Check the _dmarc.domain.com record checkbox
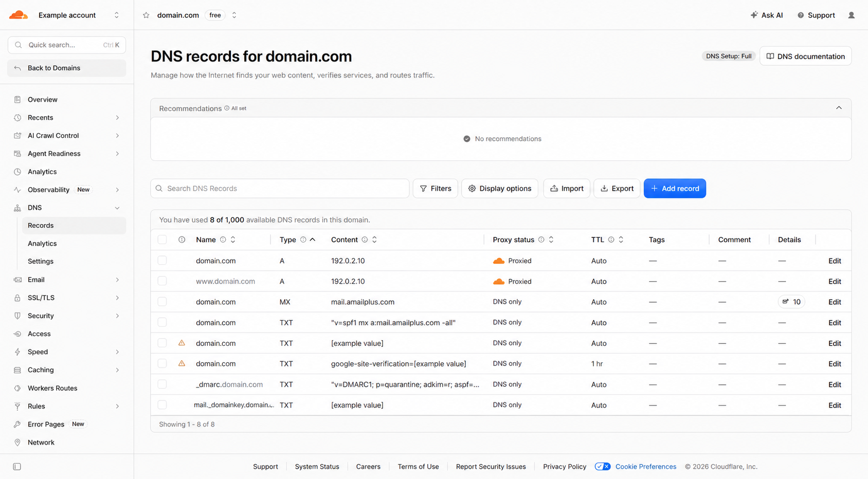Screen dimensions: 868x479 (x=162, y=384)
